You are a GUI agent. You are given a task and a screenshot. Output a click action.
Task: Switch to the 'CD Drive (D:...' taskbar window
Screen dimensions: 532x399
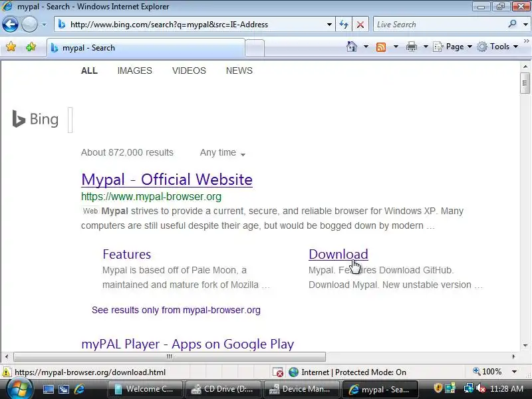pyautogui.click(x=223, y=389)
